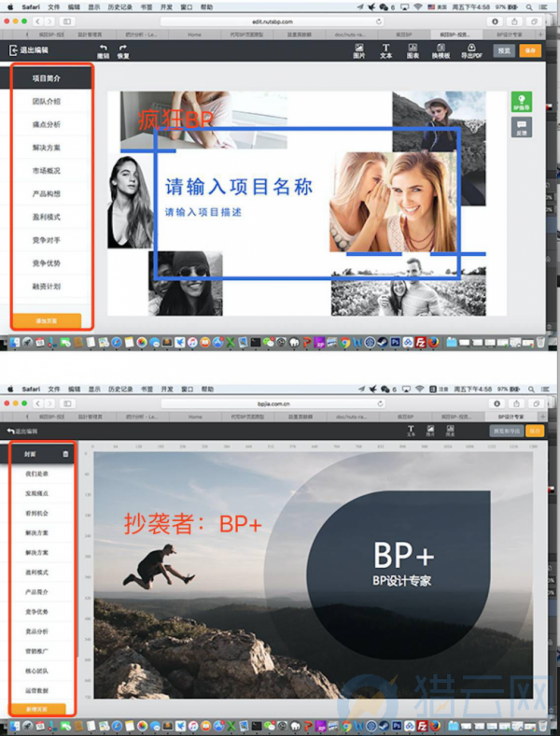Insert a picture with the 图片 icon
560x736 pixels.
(x=359, y=48)
